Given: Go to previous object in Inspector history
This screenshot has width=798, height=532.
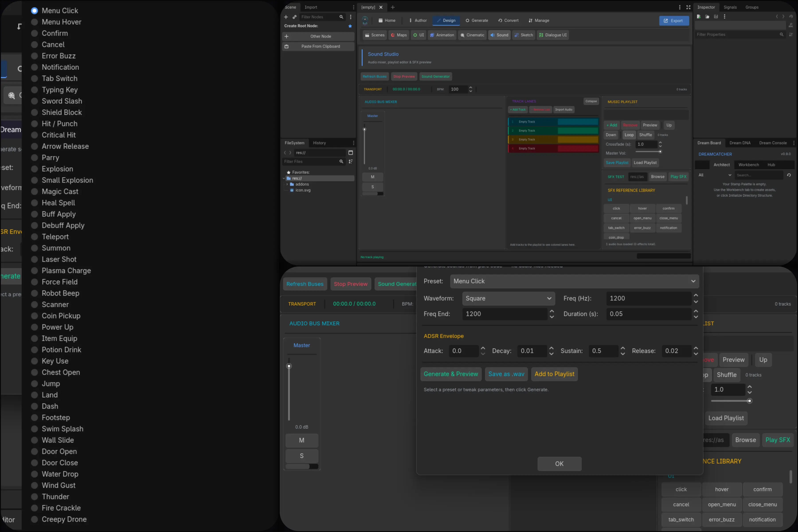Looking at the screenshot, I should [x=777, y=17].
